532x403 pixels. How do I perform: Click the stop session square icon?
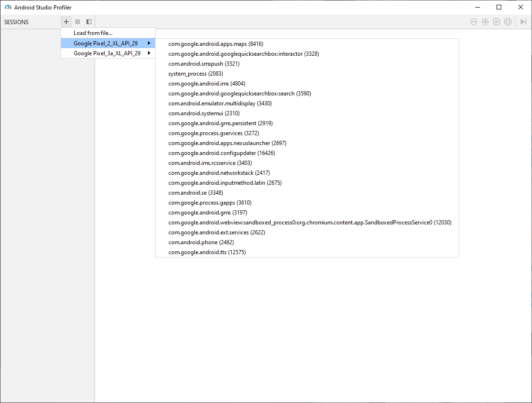pyautogui.click(x=78, y=22)
